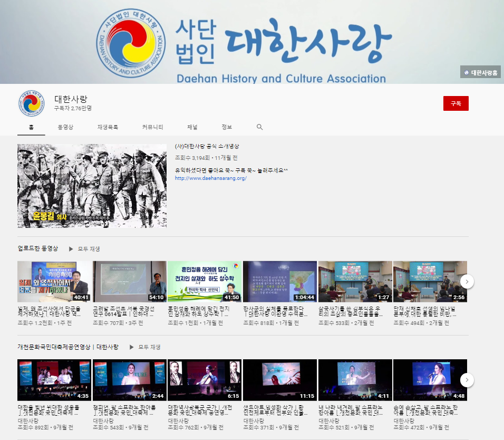Open '샌드아트' video title

pos(275,410)
